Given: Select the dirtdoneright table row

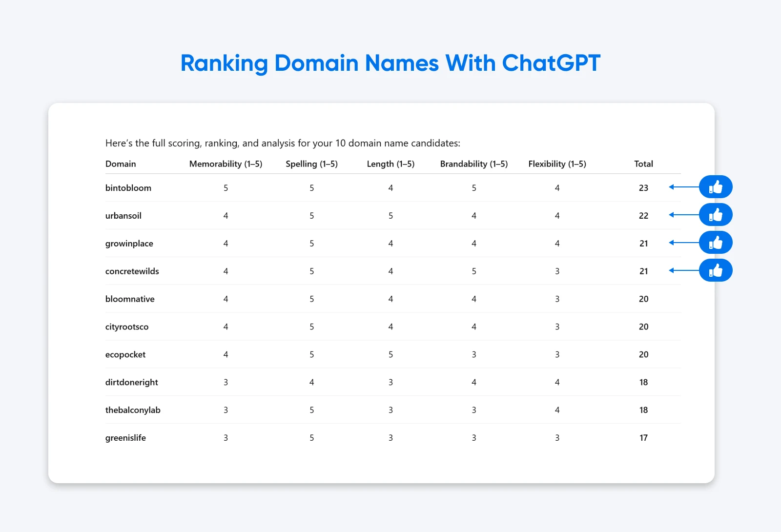Looking at the screenshot, I should coord(342,382).
